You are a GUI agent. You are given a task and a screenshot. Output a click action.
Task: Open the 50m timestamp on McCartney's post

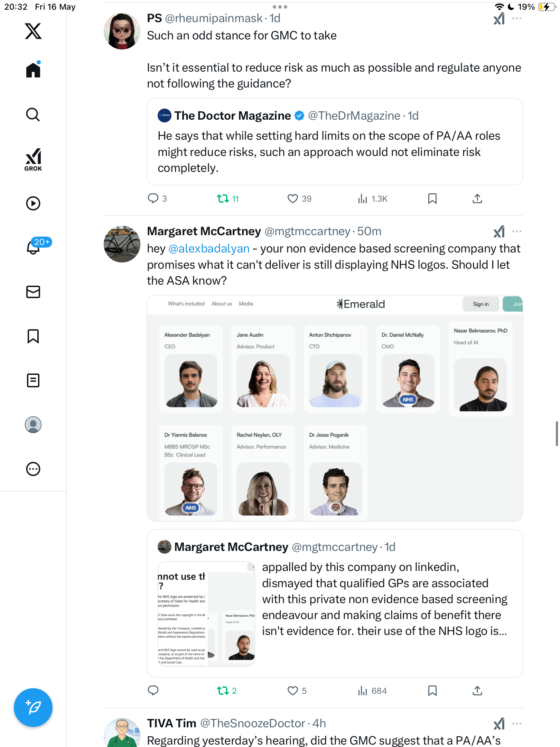369,231
